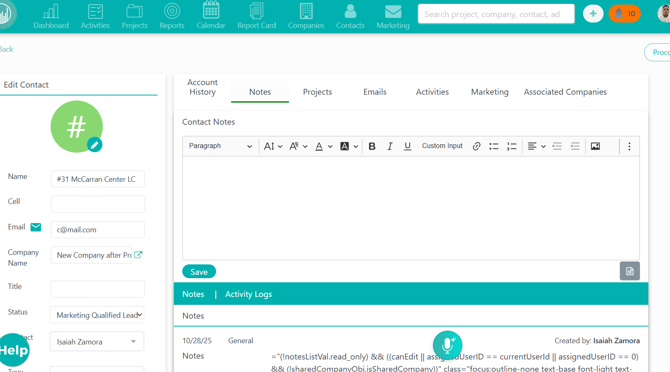Image resolution: width=670 pixels, height=372 pixels.
Task: Open the Contacts page
Action: [350, 16]
